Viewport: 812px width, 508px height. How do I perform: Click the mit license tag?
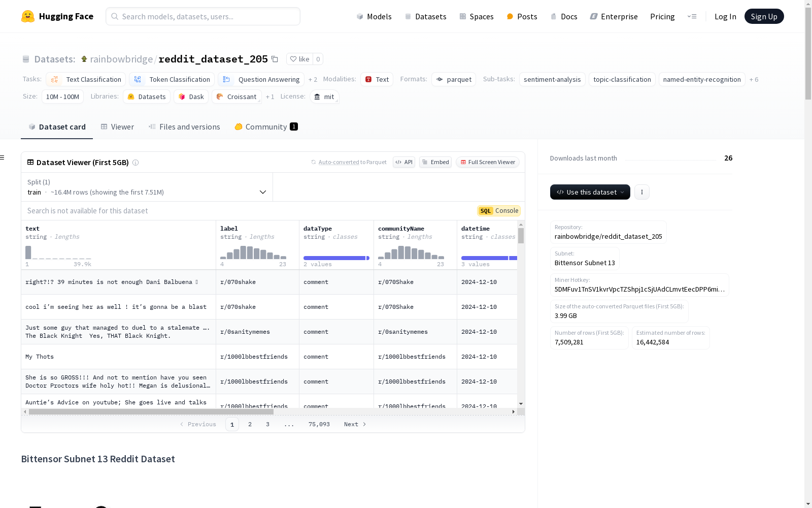(x=324, y=97)
